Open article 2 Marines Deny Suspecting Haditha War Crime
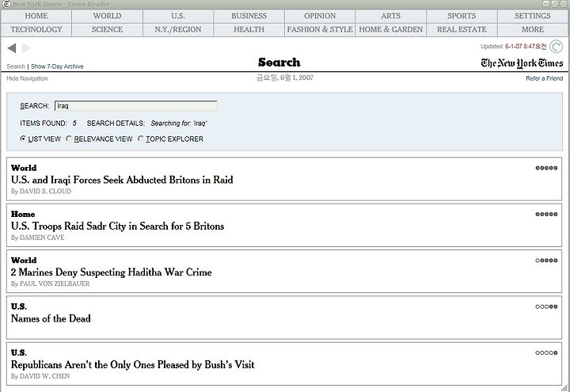 tap(112, 272)
